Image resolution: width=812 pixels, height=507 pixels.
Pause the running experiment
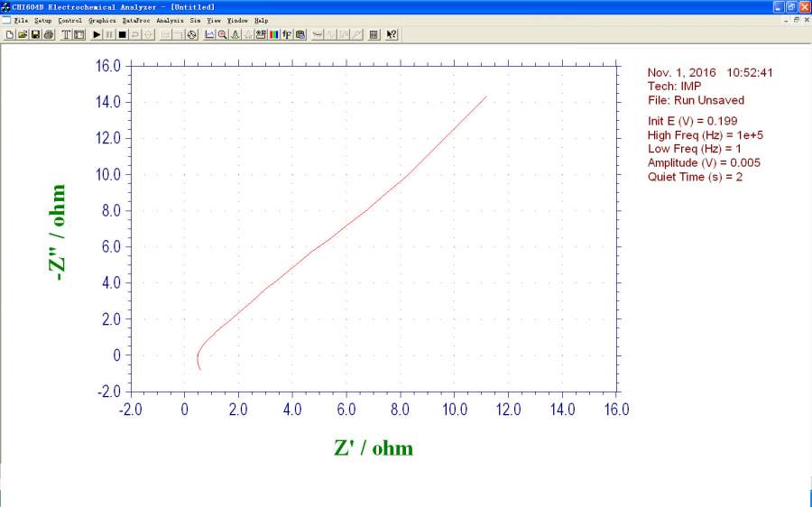coord(109,34)
